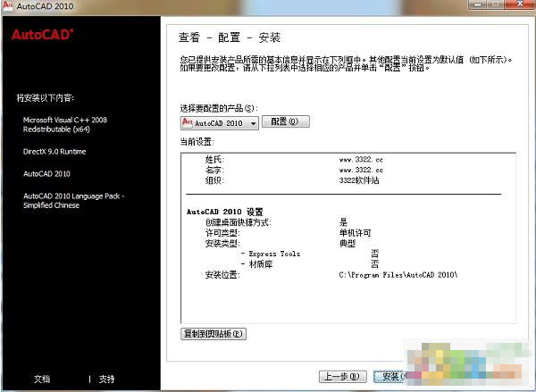Click the 创建桌面快捷方式 row label
This screenshot has height=392, width=536.
point(239,222)
